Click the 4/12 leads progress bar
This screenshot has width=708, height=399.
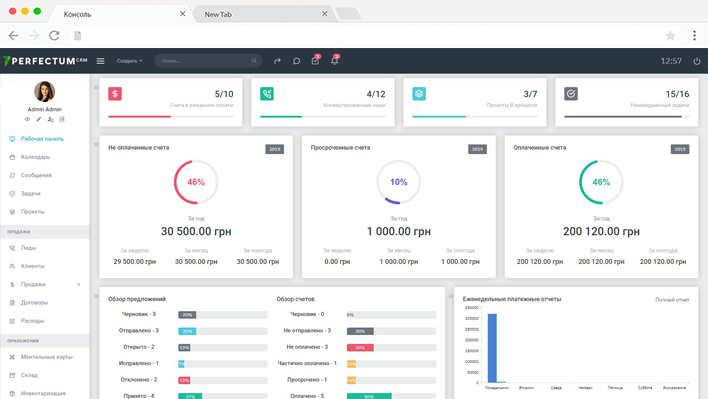click(323, 116)
